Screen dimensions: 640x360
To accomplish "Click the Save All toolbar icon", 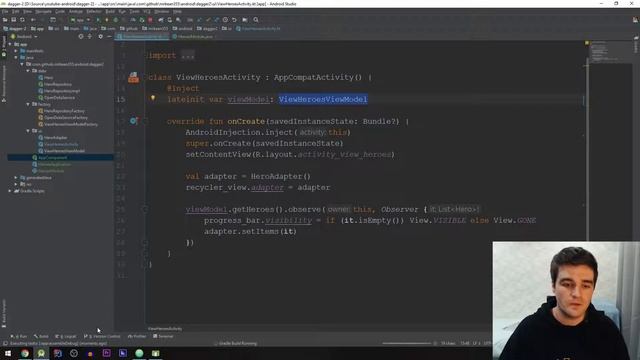I will (x=13, y=20).
